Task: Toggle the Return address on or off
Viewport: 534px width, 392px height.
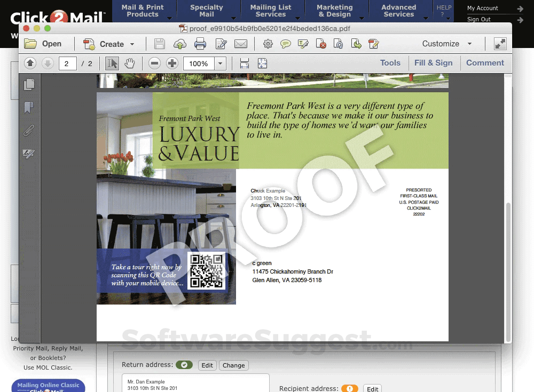Action: [184, 365]
